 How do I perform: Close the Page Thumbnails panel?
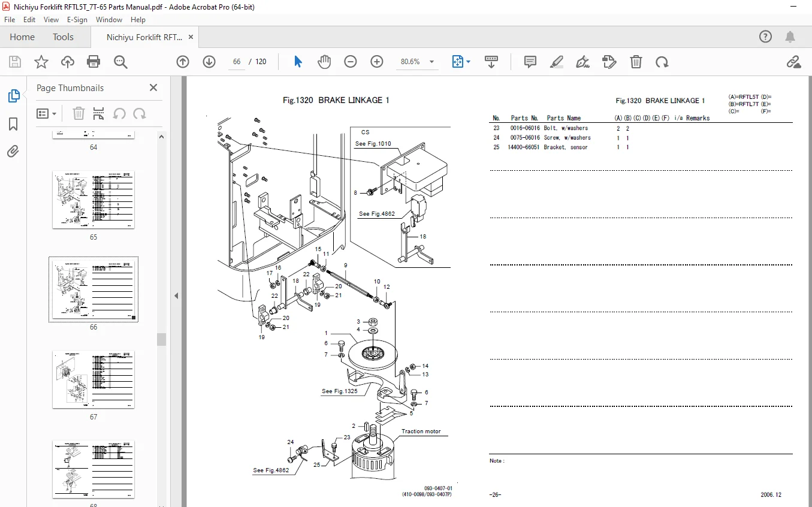[153, 87]
